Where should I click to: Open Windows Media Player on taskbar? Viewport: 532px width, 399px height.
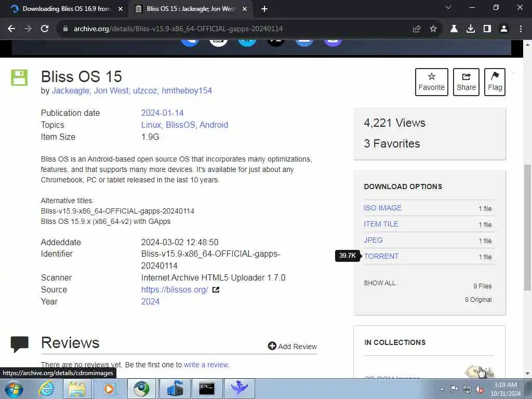[109, 389]
